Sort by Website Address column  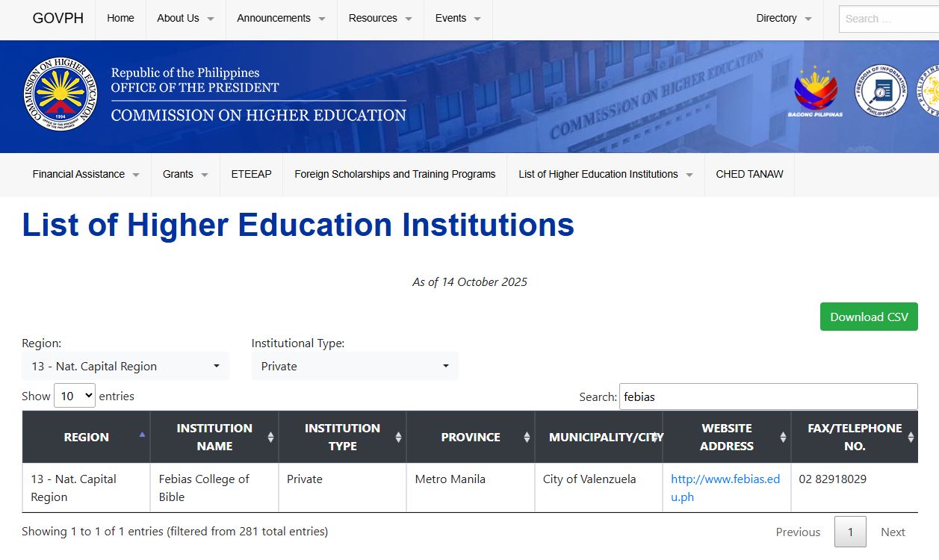(x=727, y=437)
